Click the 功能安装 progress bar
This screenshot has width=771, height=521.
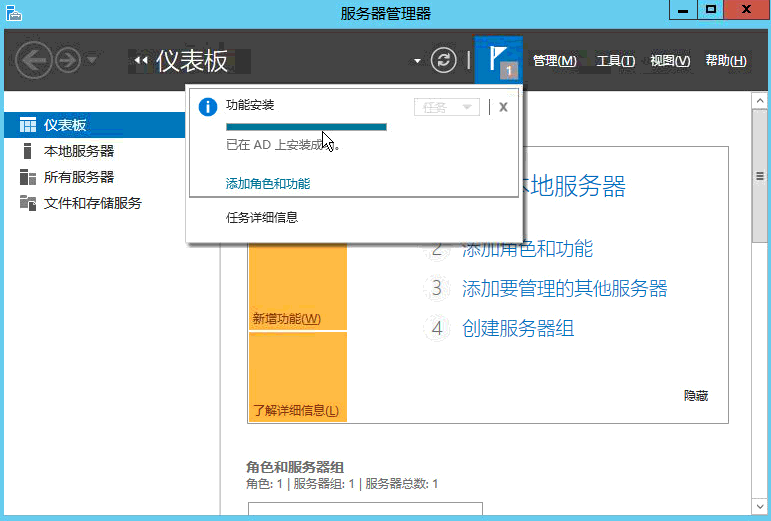tap(306, 127)
